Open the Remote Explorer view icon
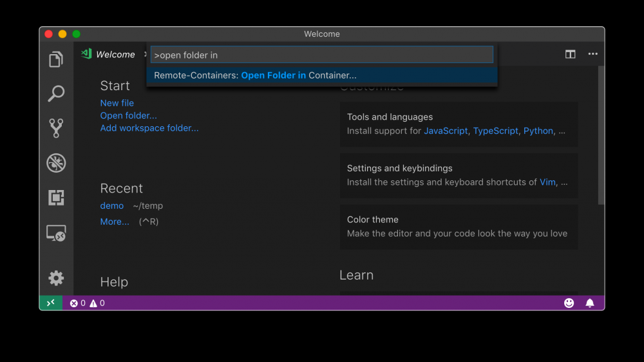This screenshot has width=644, height=362. click(56, 233)
